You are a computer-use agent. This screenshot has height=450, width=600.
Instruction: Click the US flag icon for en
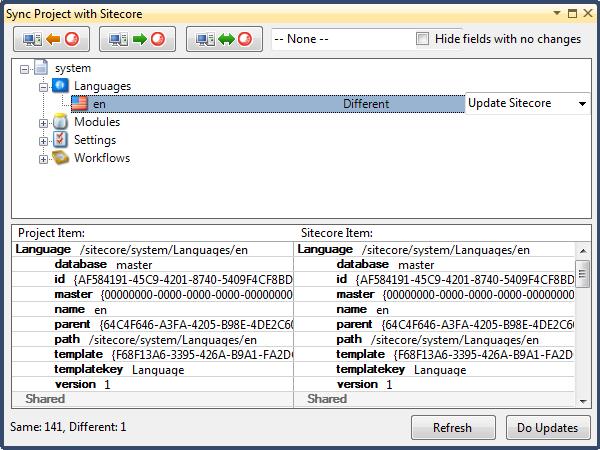coord(80,104)
